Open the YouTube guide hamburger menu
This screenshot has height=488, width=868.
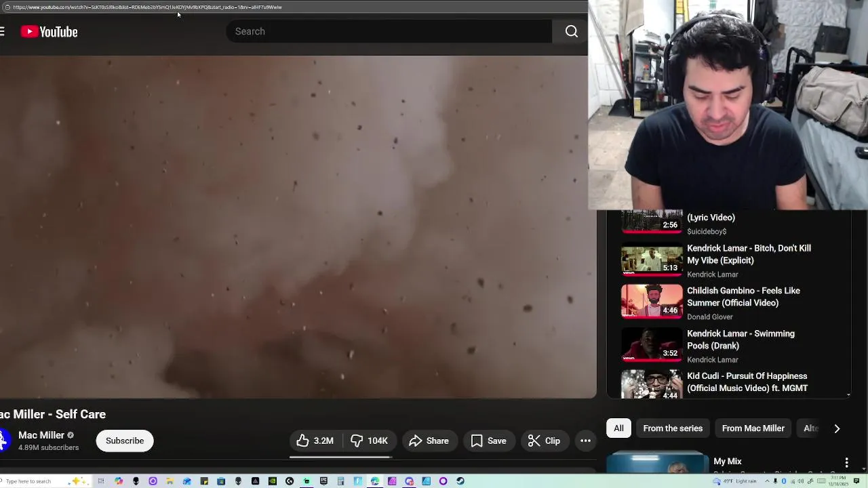pos(3,31)
